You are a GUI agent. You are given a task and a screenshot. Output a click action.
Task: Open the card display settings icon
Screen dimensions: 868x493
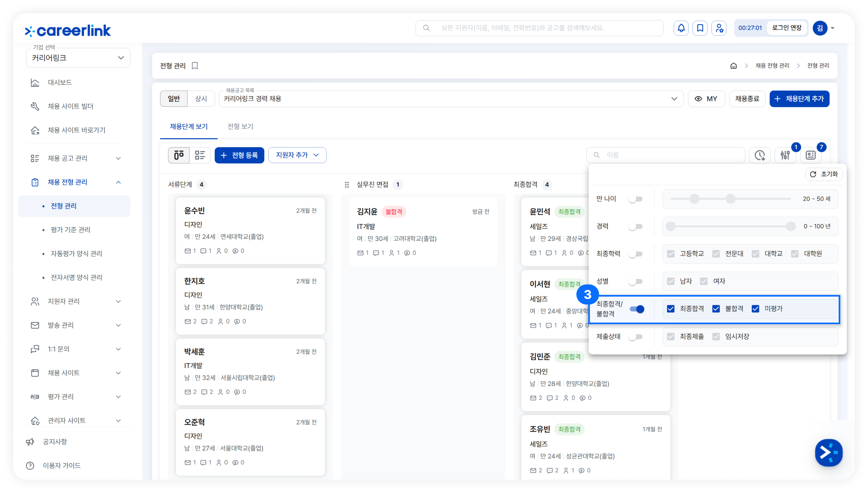click(x=810, y=155)
